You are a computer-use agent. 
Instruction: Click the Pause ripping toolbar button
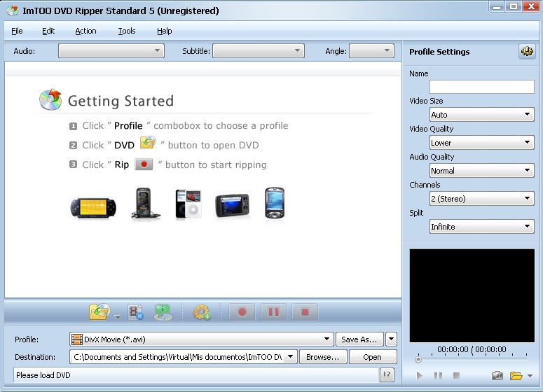(x=273, y=312)
